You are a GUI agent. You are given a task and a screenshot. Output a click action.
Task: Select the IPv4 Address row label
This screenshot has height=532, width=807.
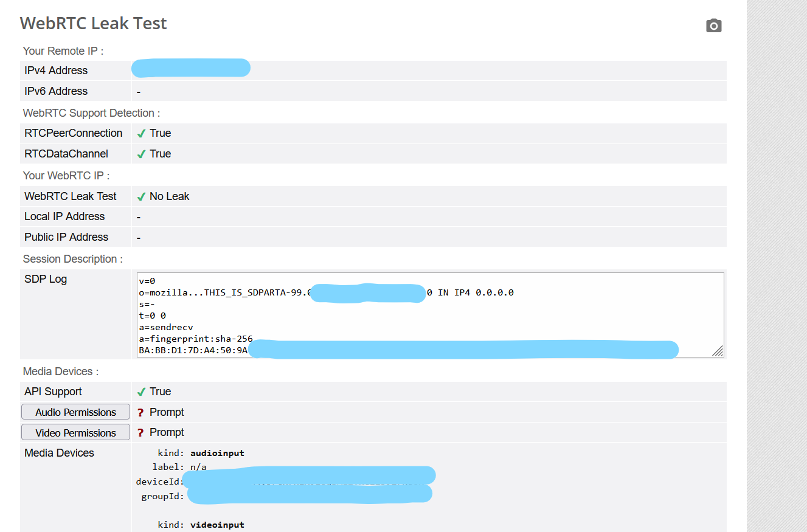[56, 71]
